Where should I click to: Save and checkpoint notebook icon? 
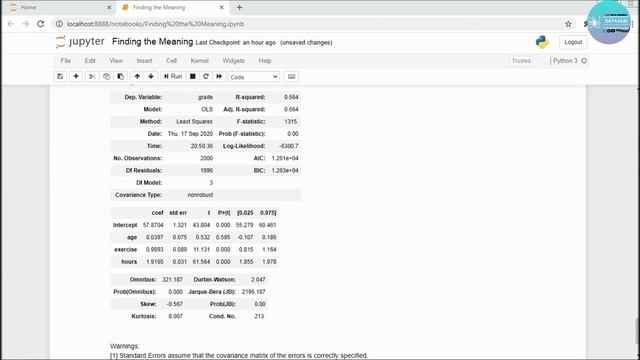pos(60,76)
